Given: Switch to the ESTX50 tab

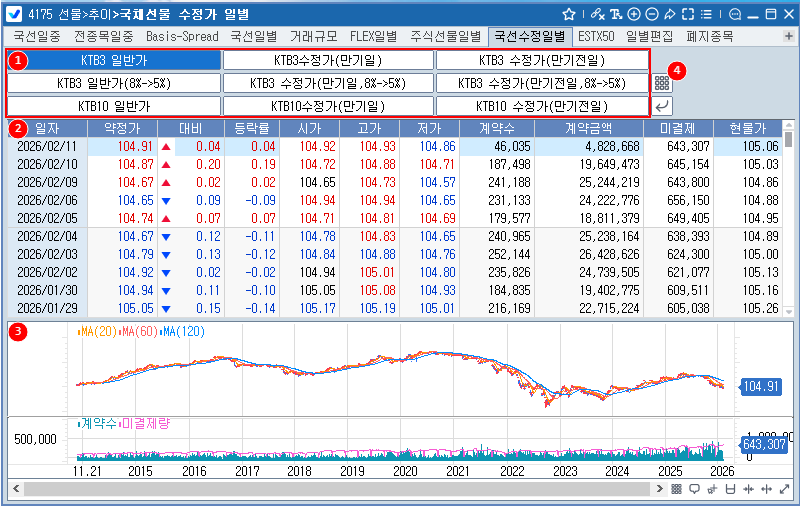Looking at the screenshot, I should pos(596,37).
